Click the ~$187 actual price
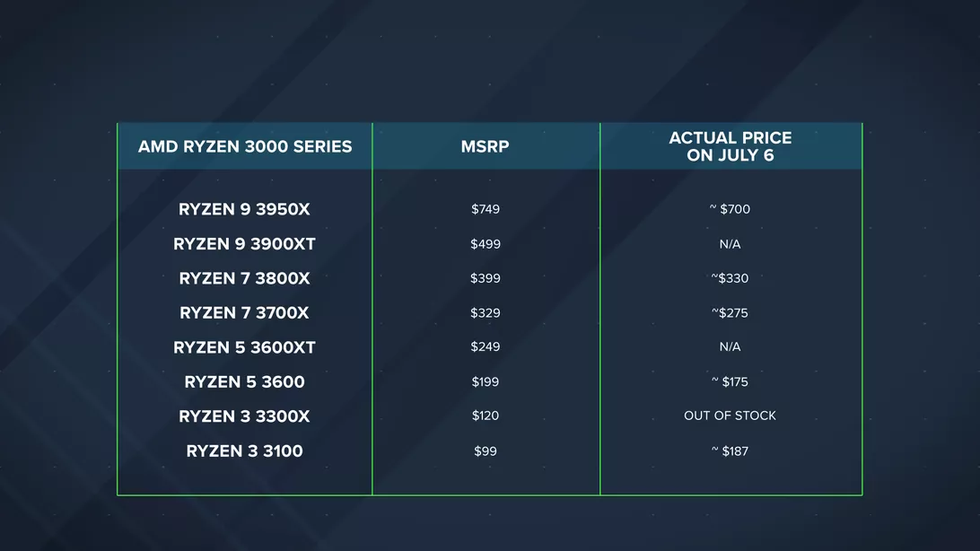 click(730, 450)
